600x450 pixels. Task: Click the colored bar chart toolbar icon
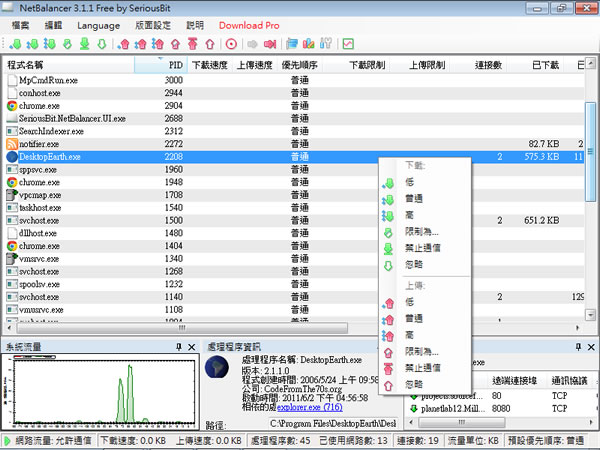308,44
